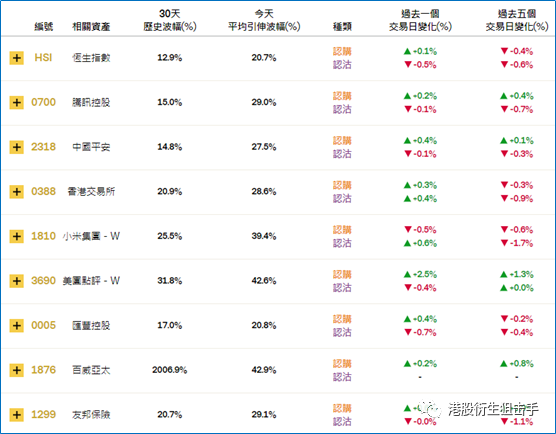The image size is (556, 434).
Task: Click 認沽 type in the 2318 row
Action: tap(342, 154)
